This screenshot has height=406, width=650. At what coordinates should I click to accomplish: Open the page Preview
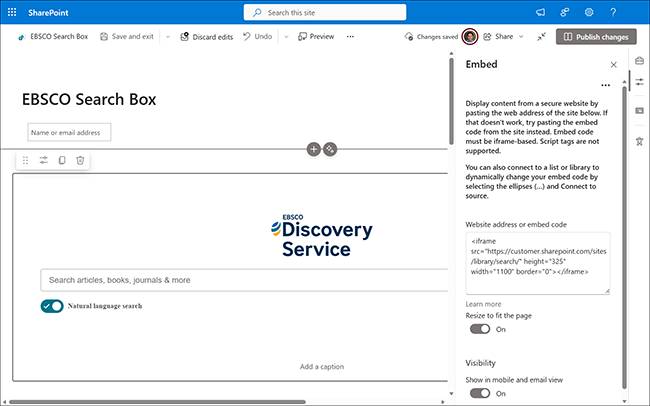(x=316, y=36)
